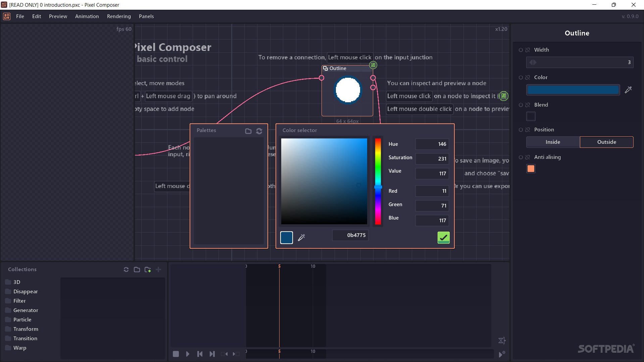Open the Panels menu
Image resolution: width=644 pixels, height=362 pixels.
coord(146,16)
